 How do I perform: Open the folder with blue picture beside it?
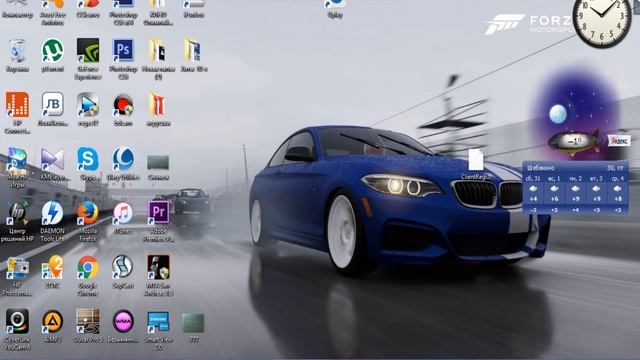click(x=193, y=51)
